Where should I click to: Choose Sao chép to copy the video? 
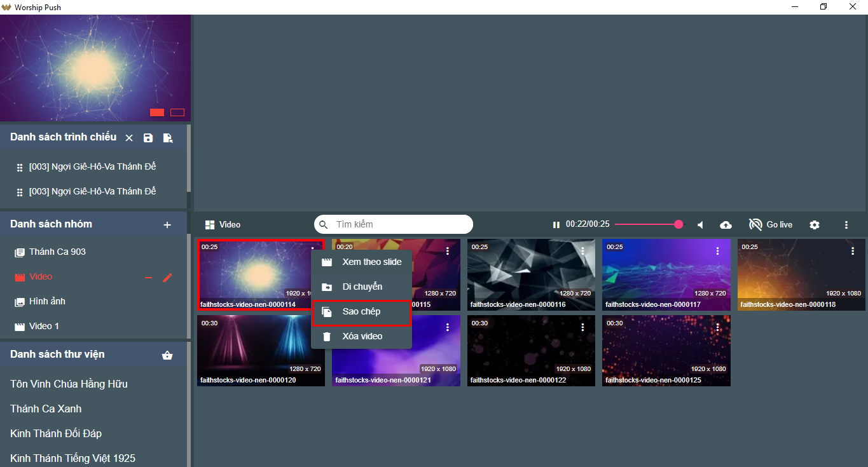pos(361,312)
